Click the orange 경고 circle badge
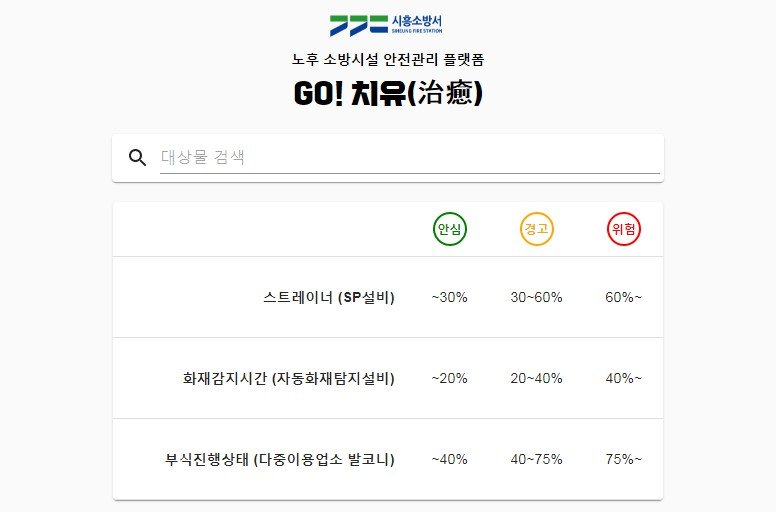 [536, 229]
